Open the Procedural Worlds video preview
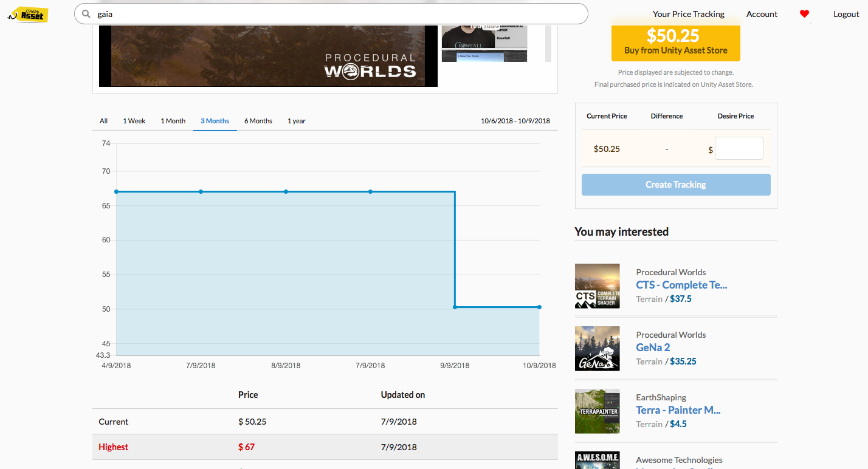 pos(268,55)
